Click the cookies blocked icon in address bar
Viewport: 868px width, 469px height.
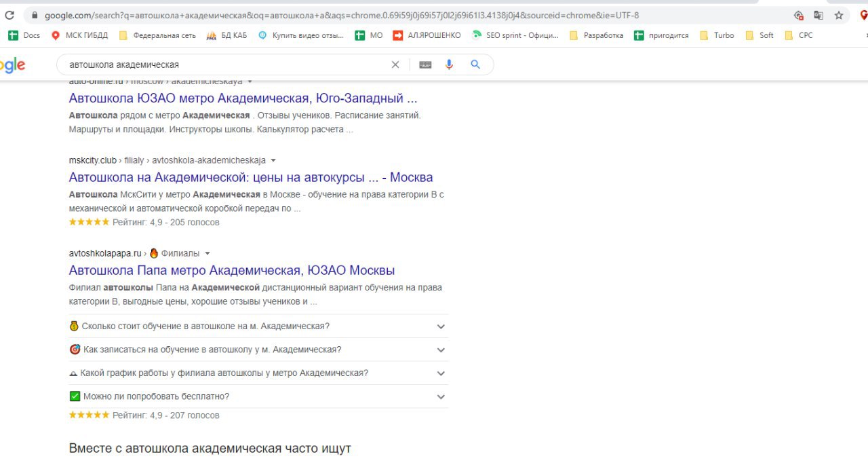[x=799, y=15]
